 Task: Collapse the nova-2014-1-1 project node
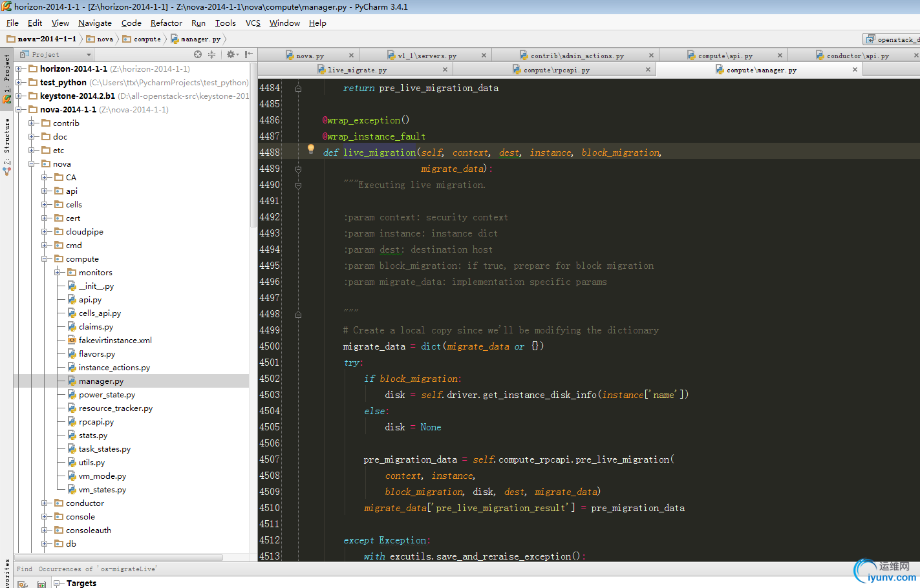(19, 109)
